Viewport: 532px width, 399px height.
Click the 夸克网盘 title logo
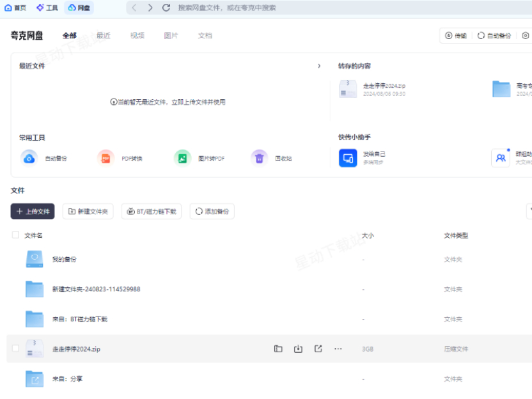click(x=27, y=36)
